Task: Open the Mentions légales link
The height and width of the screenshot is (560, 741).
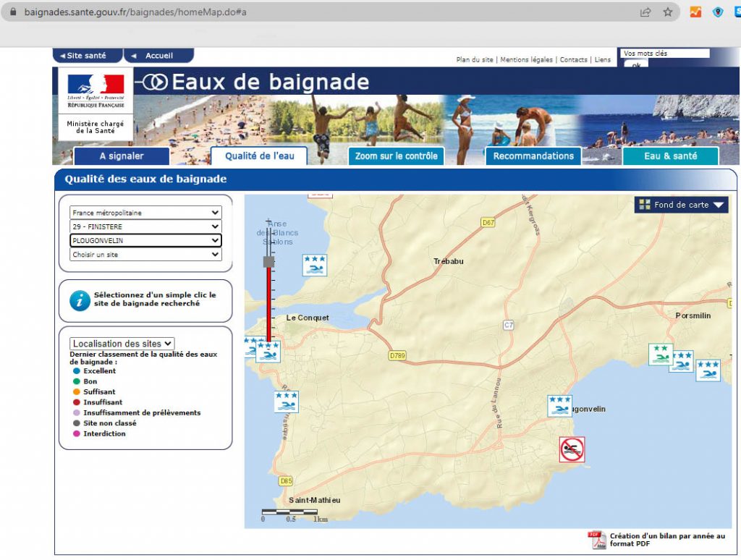Action: tap(527, 59)
